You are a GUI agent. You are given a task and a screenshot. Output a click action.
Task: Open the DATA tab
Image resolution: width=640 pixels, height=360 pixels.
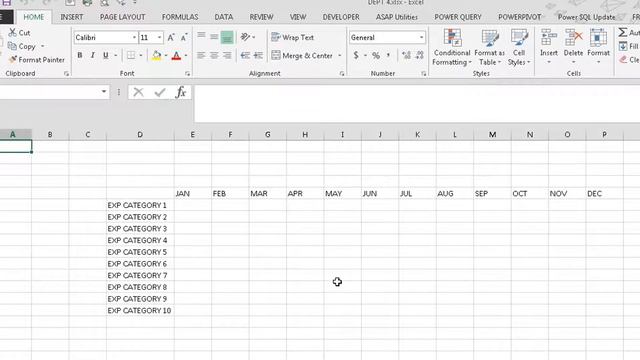click(224, 17)
